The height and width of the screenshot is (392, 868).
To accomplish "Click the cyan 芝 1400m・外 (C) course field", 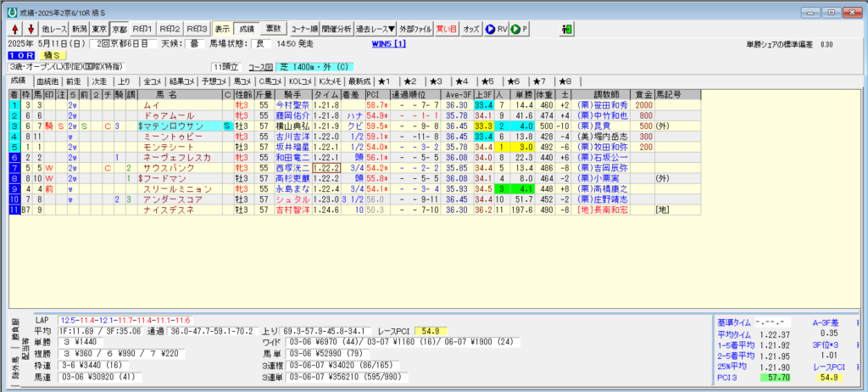I will coord(315,67).
